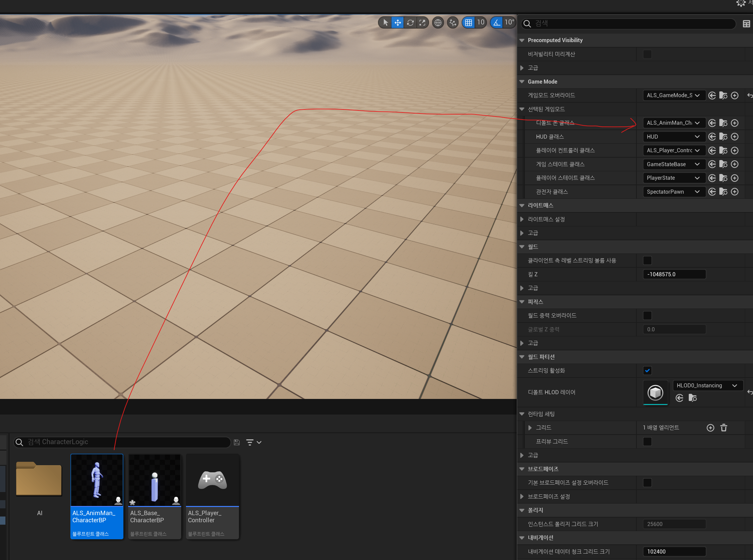Screen dimensions: 753x560
Task: Browse to default pawn class asset
Action: [723, 123]
